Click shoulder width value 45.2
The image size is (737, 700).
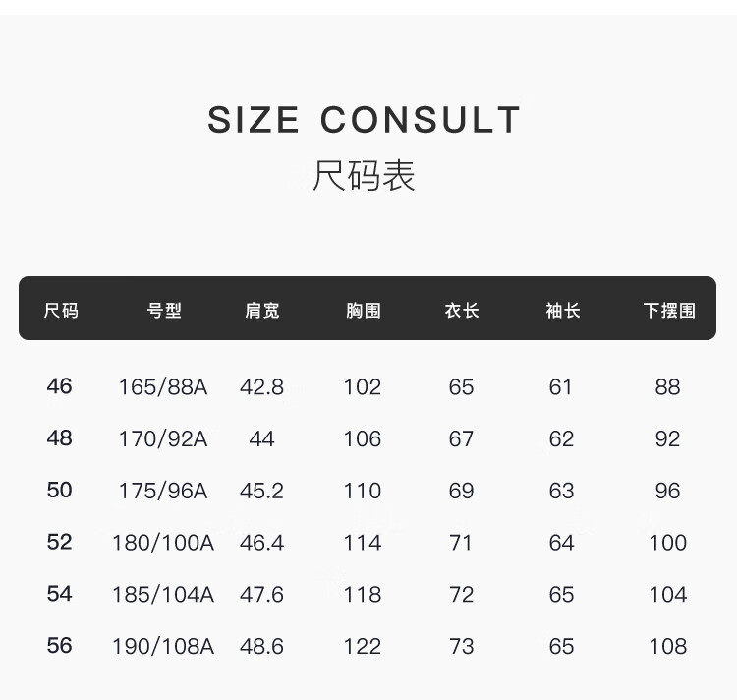pyautogui.click(x=261, y=491)
